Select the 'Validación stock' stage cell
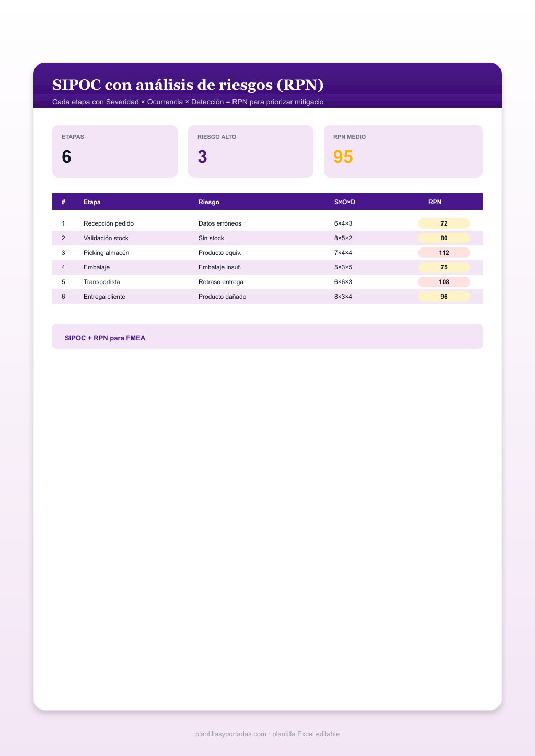Screen dimensions: 535x756 [106, 238]
